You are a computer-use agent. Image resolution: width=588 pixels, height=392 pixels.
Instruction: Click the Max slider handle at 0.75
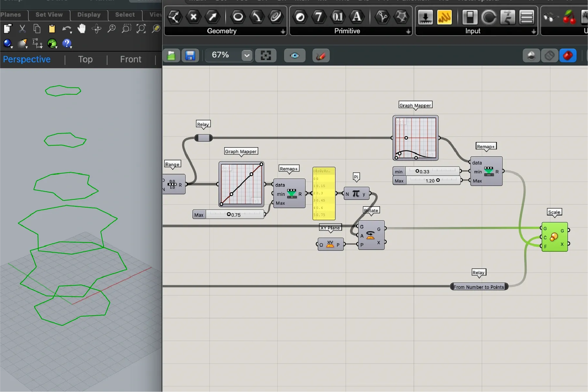tap(229, 214)
